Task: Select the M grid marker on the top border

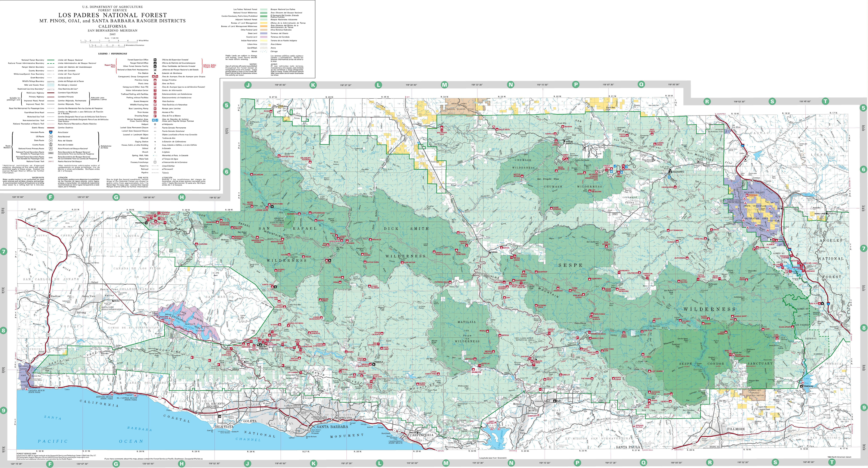Action: point(444,85)
